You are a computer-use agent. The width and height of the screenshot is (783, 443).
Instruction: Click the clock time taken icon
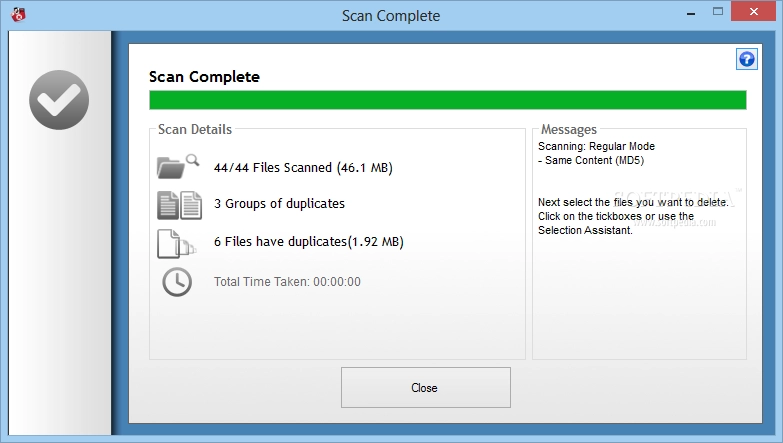[x=177, y=282]
